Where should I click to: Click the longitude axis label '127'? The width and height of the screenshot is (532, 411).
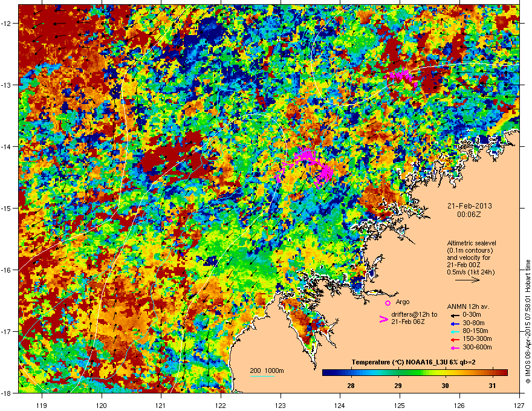point(519,405)
